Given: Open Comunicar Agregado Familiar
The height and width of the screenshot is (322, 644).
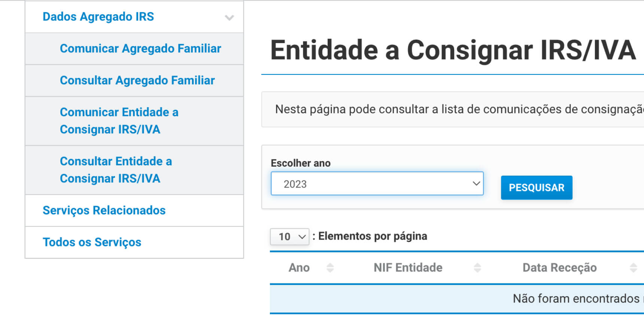Looking at the screenshot, I should point(140,49).
